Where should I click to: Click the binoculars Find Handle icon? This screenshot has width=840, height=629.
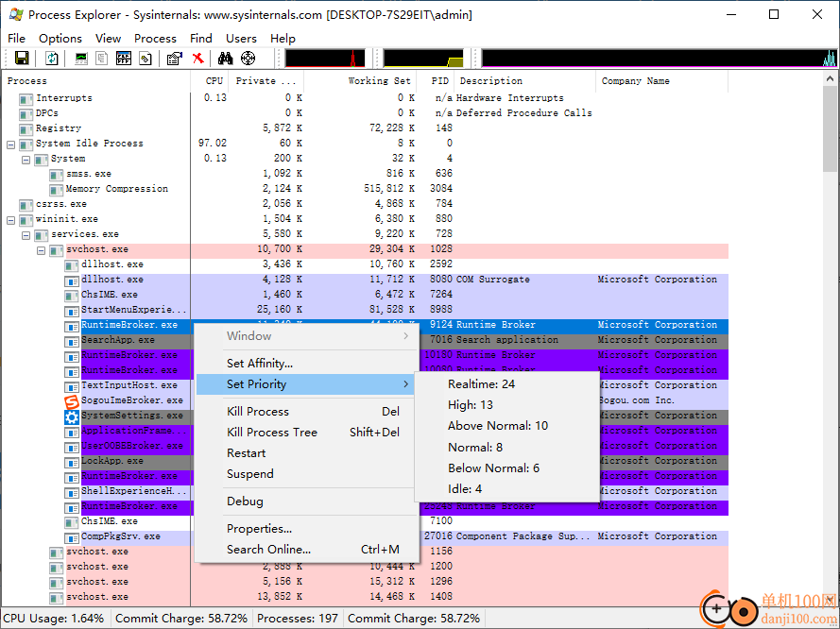coord(226,58)
